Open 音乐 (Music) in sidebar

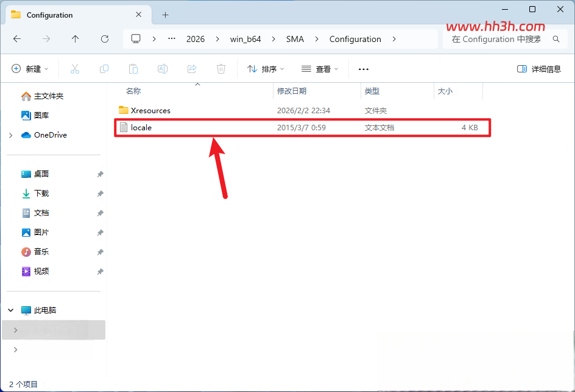(x=35, y=251)
